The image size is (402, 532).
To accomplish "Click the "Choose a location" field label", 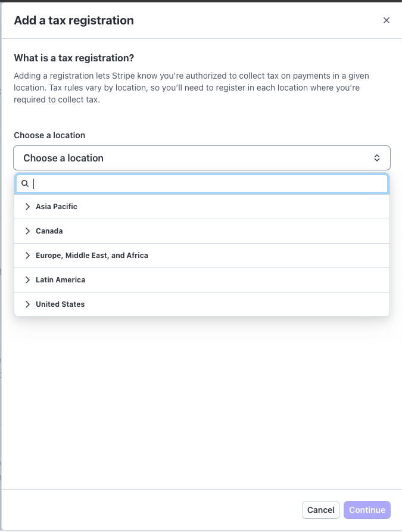I will [x=49, y=135].
